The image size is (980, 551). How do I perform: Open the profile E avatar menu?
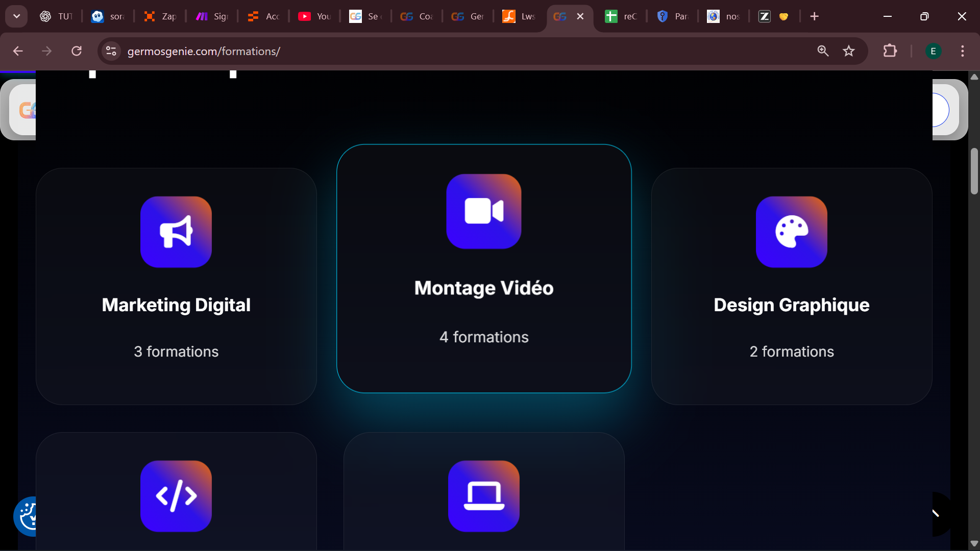click(x=933, y=51)
